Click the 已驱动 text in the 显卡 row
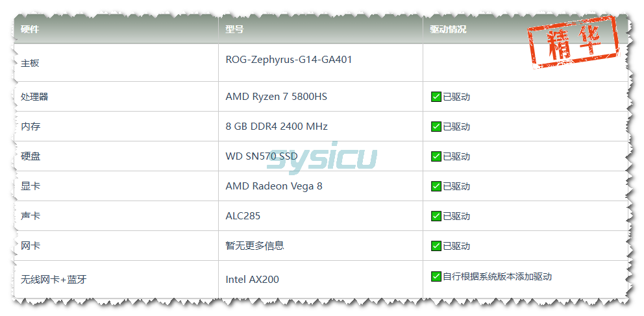644x316 pixels. 456,187
